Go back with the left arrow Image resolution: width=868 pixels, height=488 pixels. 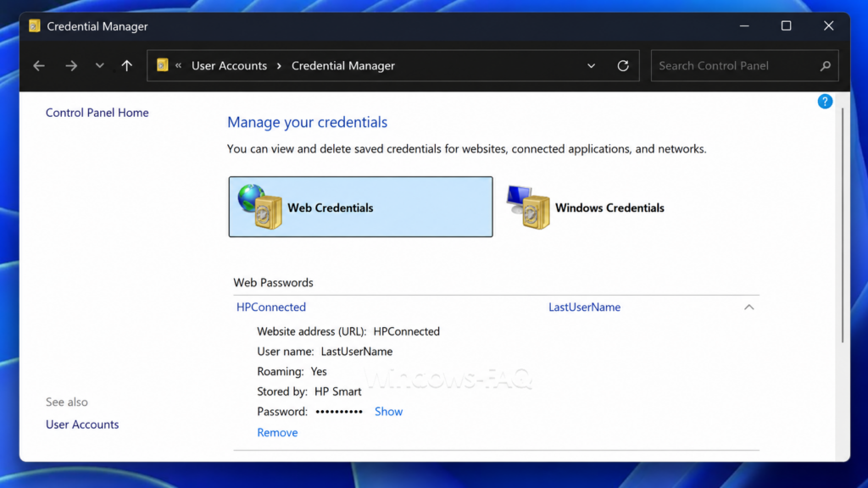click(x=39, y=66)
